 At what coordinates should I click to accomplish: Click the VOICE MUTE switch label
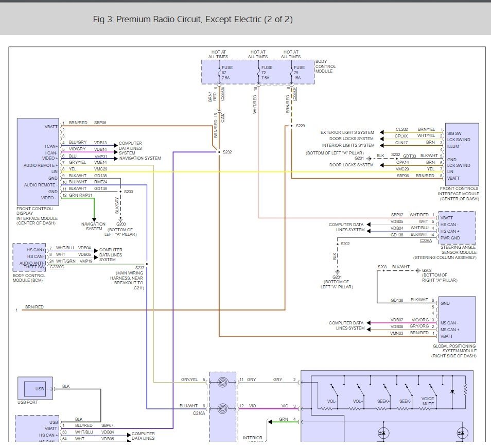coord(427,401)
